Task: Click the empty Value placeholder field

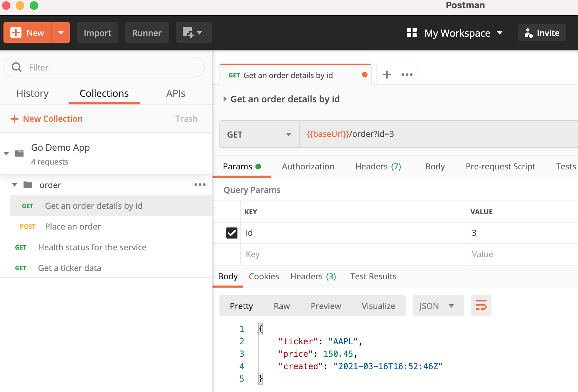Action: (x=522, y=254)
